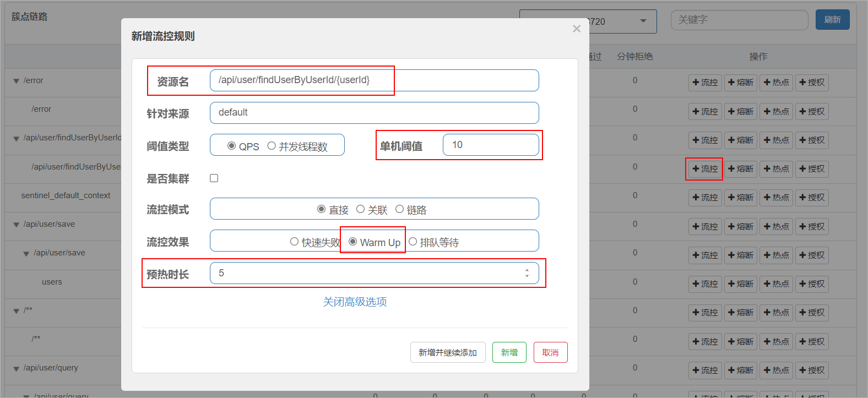Select the 并发线程数 threshold type

(x=272, y=146)
